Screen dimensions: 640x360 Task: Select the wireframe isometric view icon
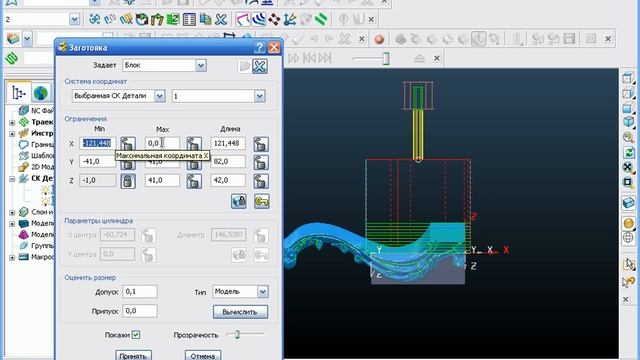(x=628, y=78)
